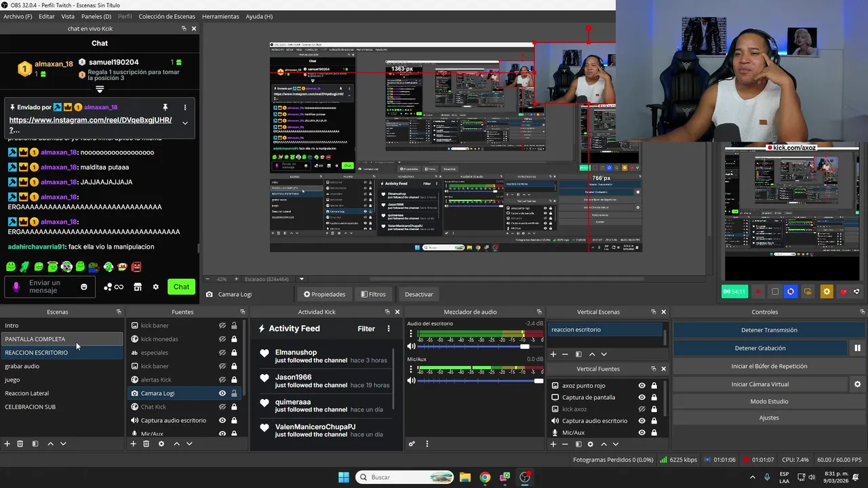Open the Editar menu

pyautogui.click(x=47, y=16)
